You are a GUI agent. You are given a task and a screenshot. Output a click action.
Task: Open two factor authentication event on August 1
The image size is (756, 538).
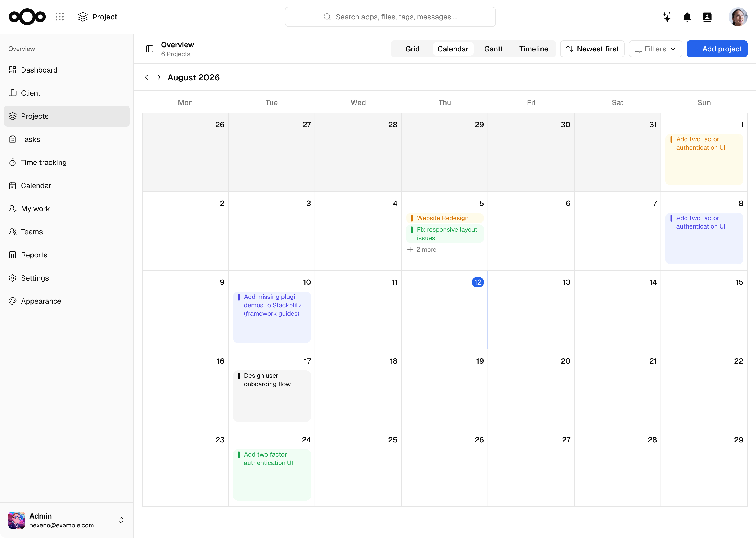pos(704,160)
